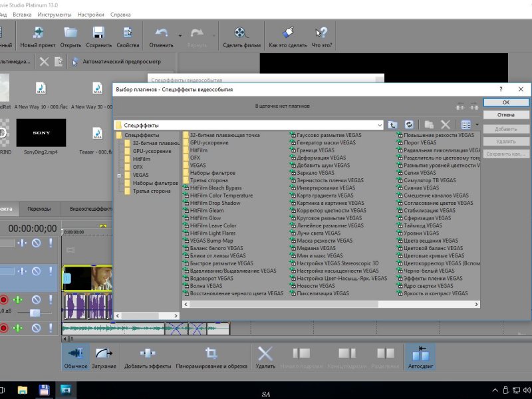Open File Explorer from taskbar
The height and width of the screenshot is (399, 532).
coord(23,390)
